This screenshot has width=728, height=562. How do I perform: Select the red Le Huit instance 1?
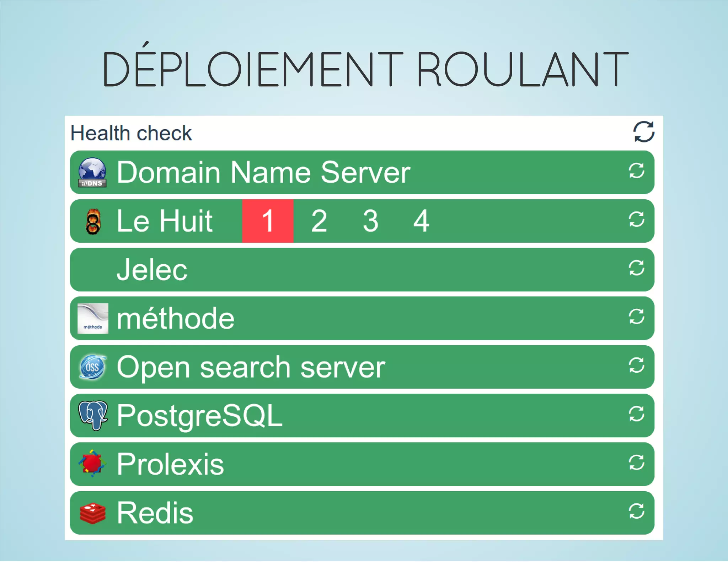(x=268, y=221)
